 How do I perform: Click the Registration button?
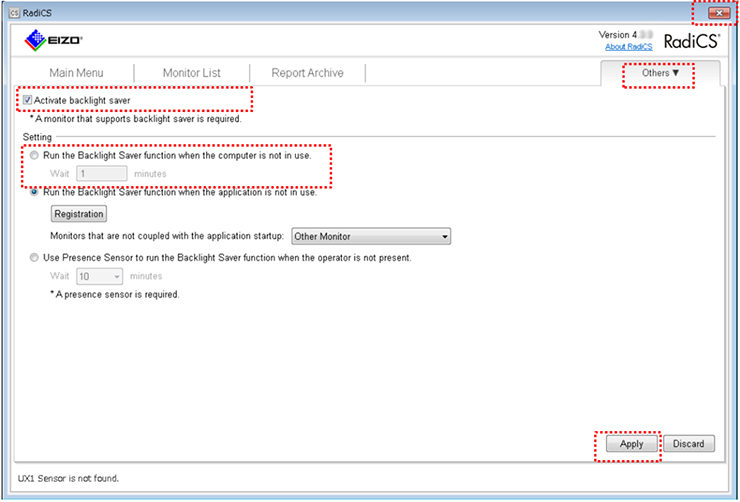point(79,214)
